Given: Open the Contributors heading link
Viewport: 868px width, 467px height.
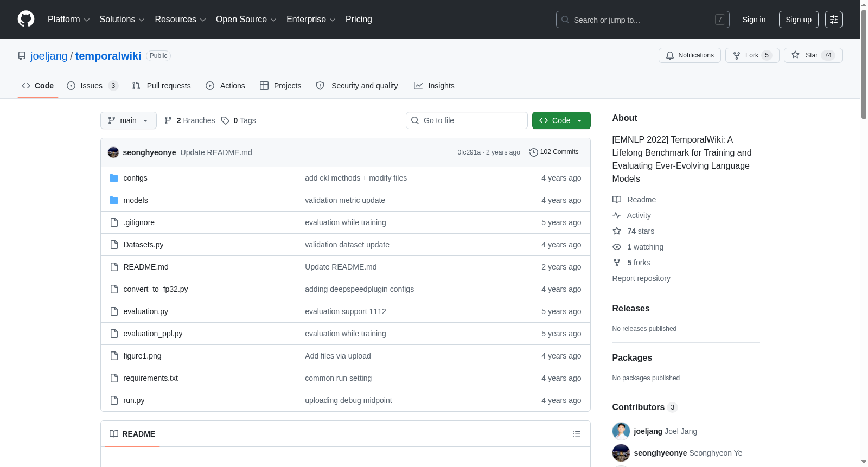Looking at the screenshot, I should (644, 407).
